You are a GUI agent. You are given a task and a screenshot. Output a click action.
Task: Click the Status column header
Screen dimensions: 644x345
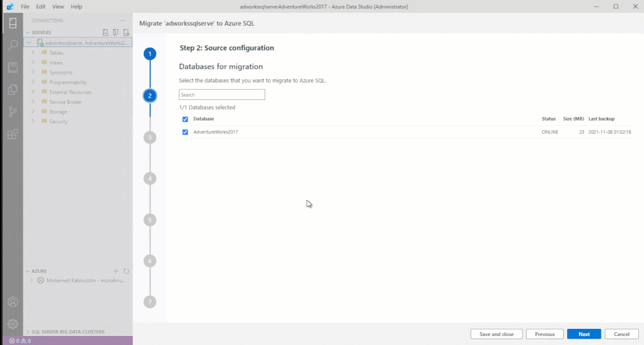(548, 119)
